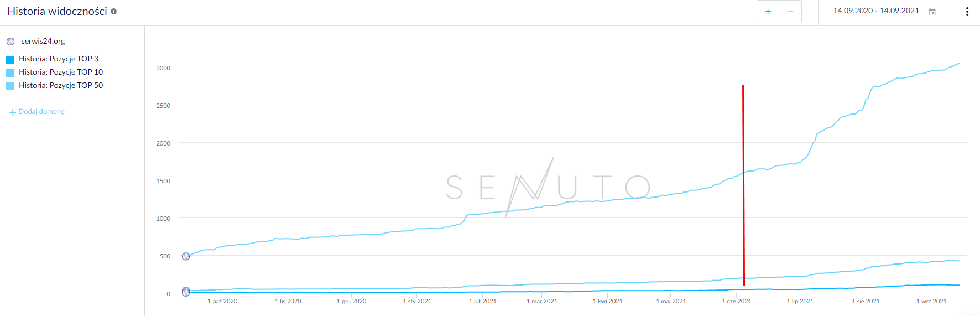Expand the 14.09.2020 - 14.09.2021 date range
The image size is (980, 316).
point(875,11)
